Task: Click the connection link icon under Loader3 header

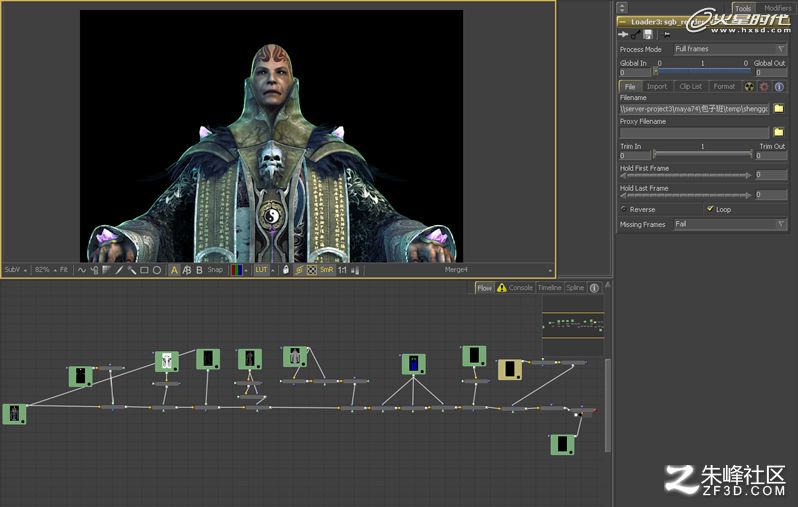Action: 635,35
